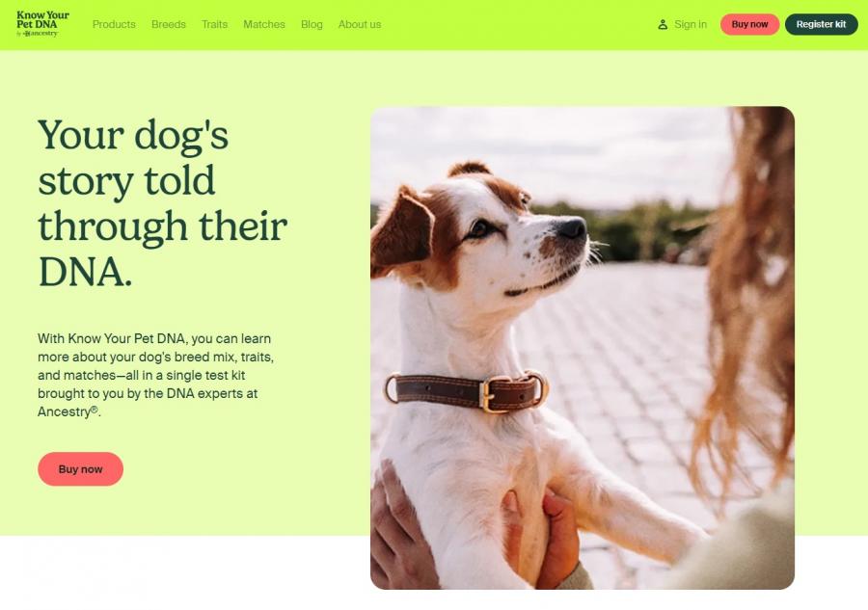Click the small Ancestry logo under Pet DNA
The height and width of the screenshot is (610, 868).
(x=40, y=34)
